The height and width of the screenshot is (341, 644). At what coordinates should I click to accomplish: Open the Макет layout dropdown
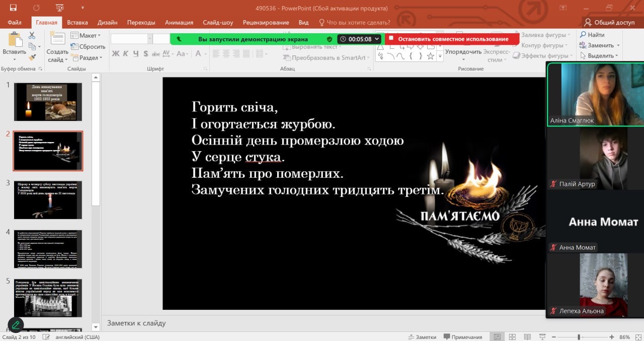click(86, 36)
